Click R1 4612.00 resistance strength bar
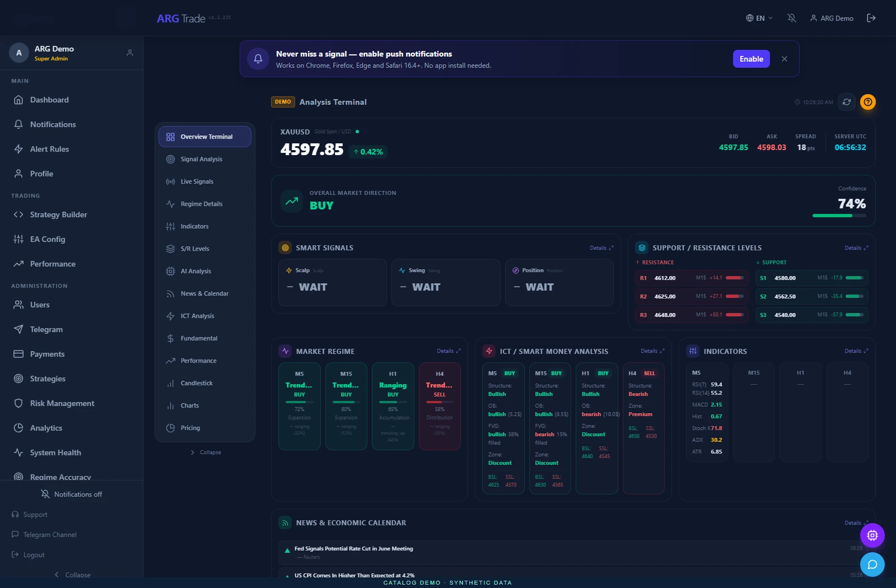The image size is (896, 588). 735,278
